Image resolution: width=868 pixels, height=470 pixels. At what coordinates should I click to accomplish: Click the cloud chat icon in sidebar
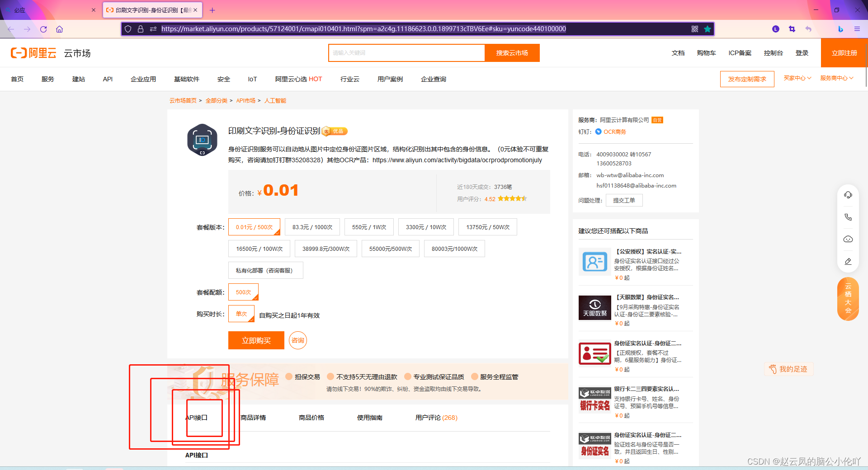click(x=848, y=239)
